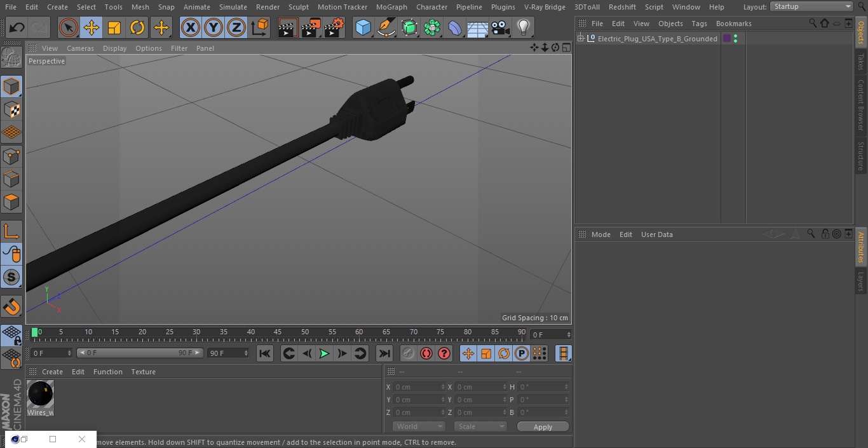Open Attribute Manager Mode menu

click(601, 234)
